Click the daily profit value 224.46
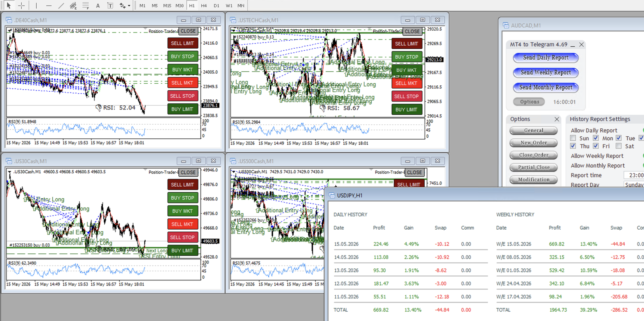Image resolution: width=644 pixels, height=321 pixels. point(381,244)
